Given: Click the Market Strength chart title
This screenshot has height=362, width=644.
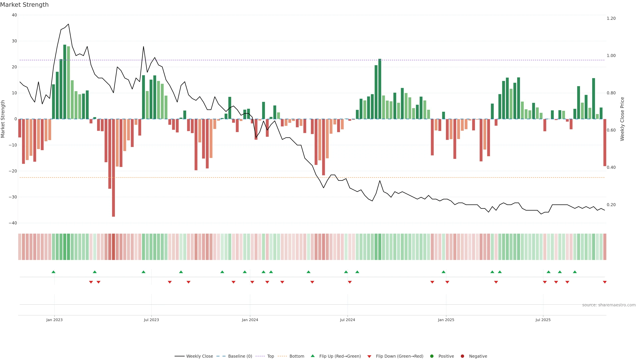Looking at the screenshot, I should pos(24,5).
